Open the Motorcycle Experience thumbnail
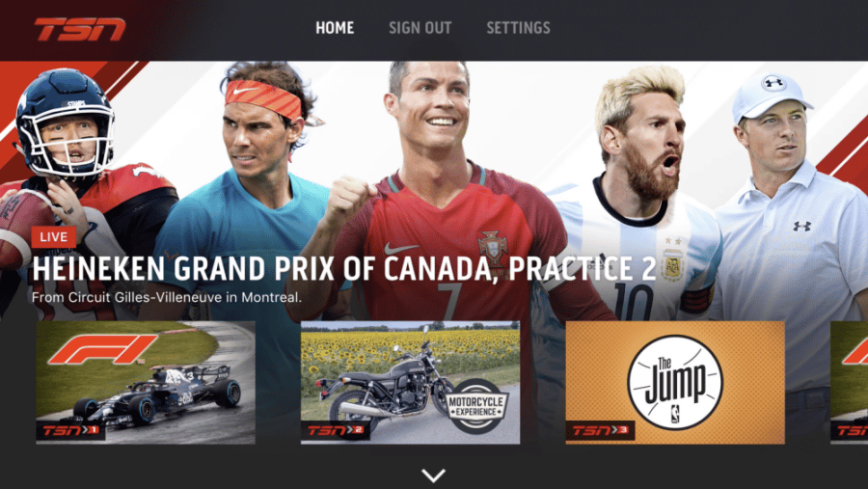This screenshot has height=489, width=868. coord(410,382)
